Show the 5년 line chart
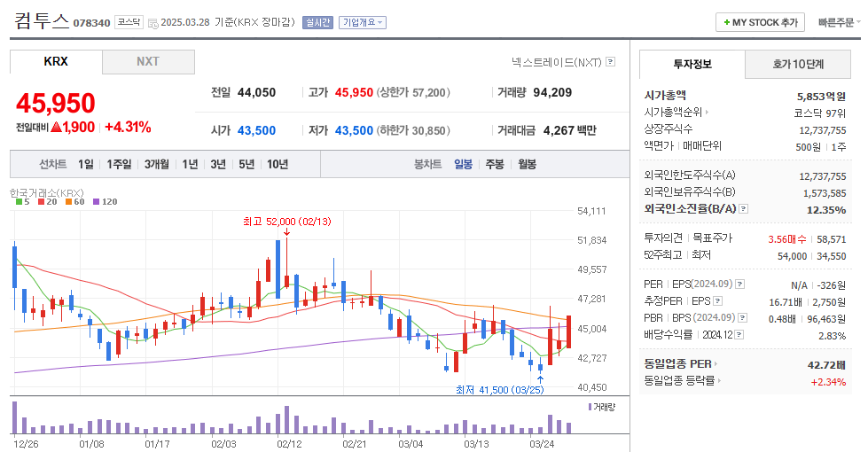Viewport: 868px width, 452px height. 246,164
